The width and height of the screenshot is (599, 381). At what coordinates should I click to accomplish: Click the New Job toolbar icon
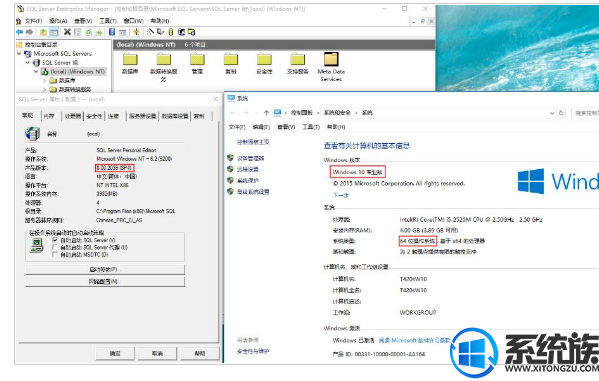191,32
